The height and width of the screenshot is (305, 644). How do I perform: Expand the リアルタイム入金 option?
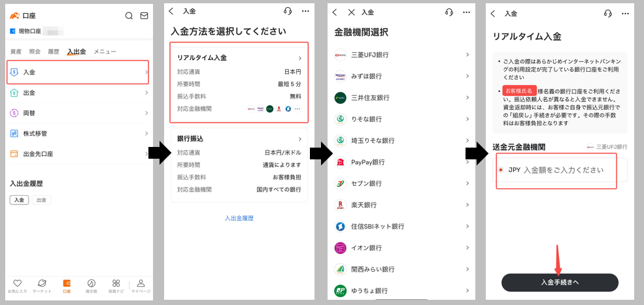coord(239,58)
